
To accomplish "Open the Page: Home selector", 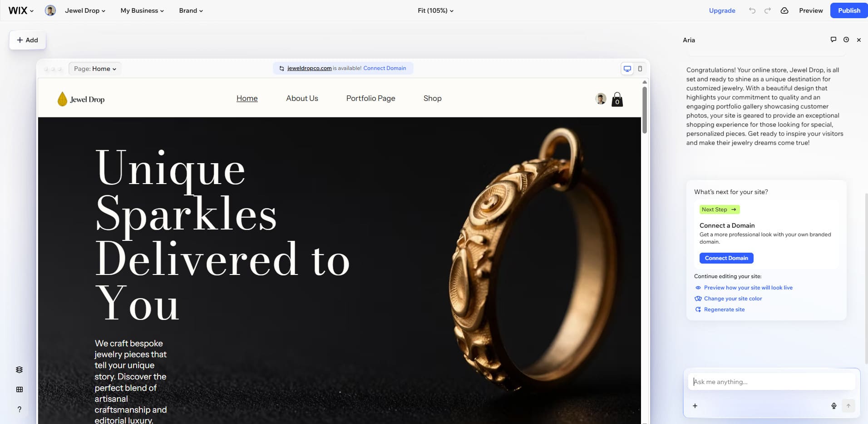I will pos(95,69).
